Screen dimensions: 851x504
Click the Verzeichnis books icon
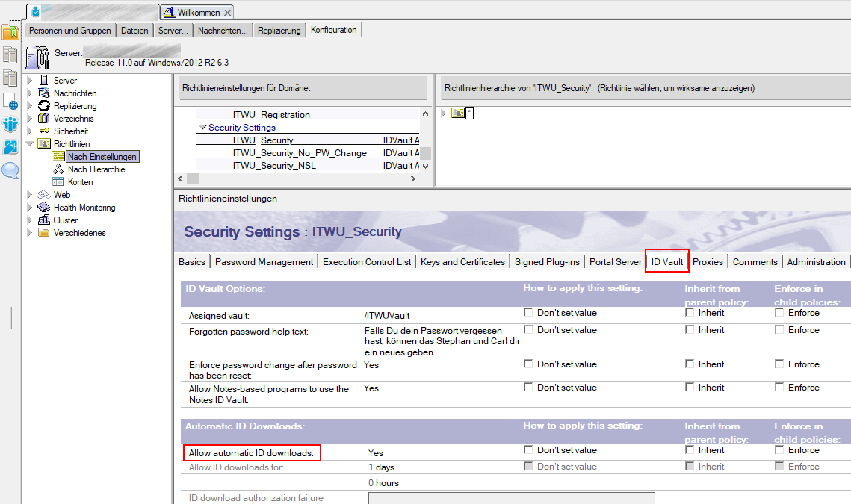coord(44,118)
